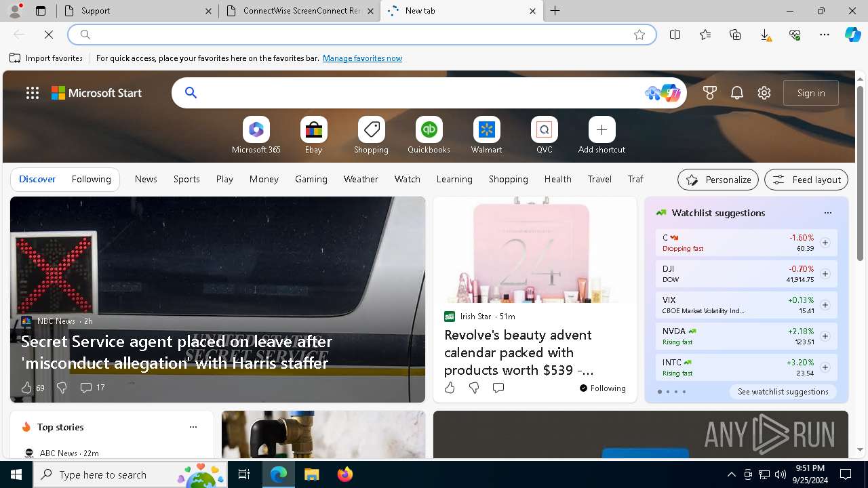Add INTC to watchlist
Screen dimensions: 868x488
coord(825,367)
